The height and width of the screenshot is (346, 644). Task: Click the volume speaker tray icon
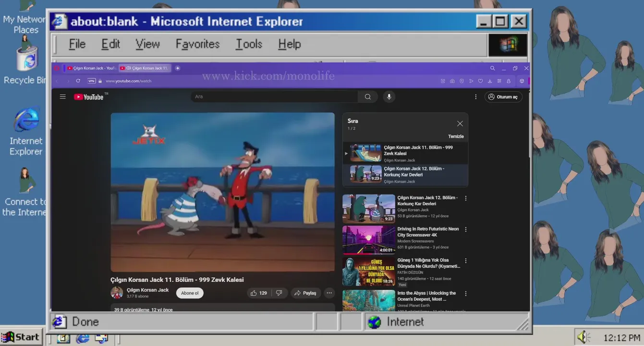pyautogui.click(x=583, y=337)
